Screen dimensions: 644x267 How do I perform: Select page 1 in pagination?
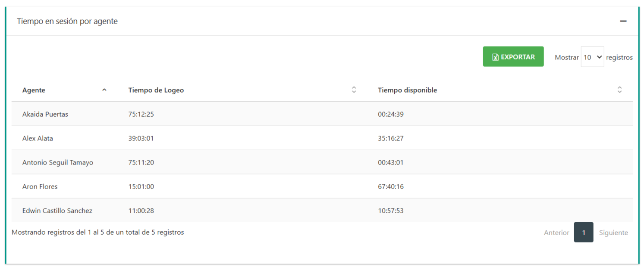583,233
